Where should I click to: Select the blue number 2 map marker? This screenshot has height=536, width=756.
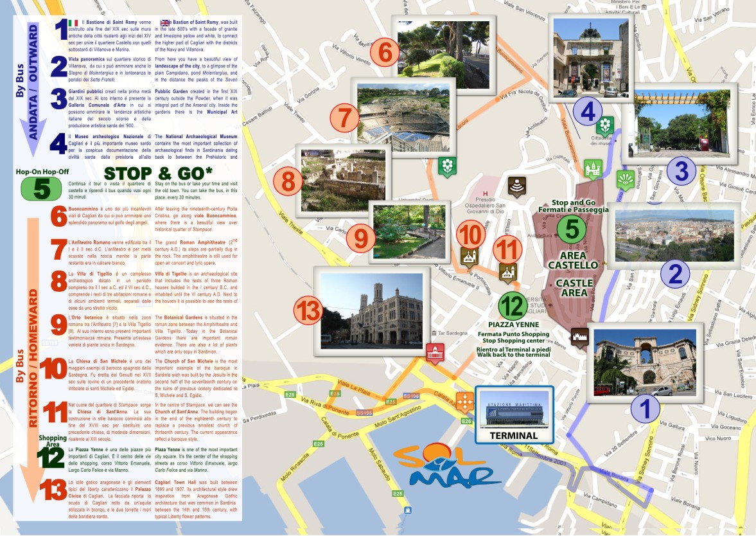(x=675, y=274)
